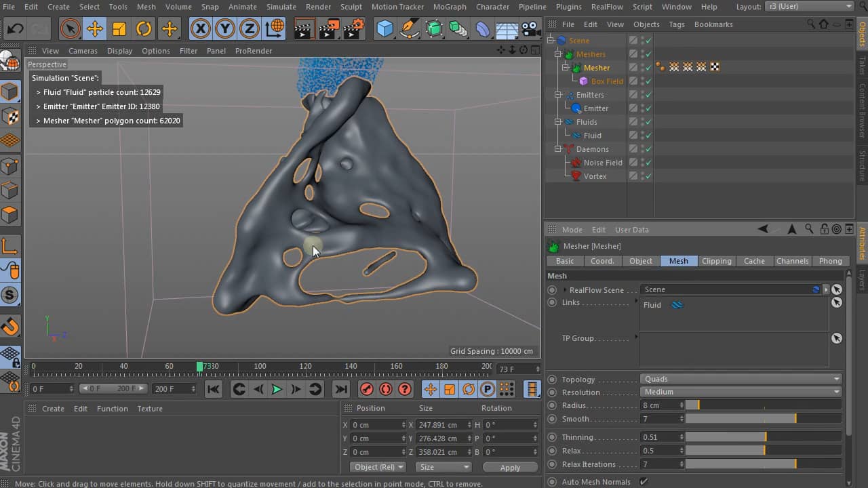This screenshot has width=868, height=488.
Task: Open the Layout dropdown r3 (User)
Action: (x=810, y=6)
